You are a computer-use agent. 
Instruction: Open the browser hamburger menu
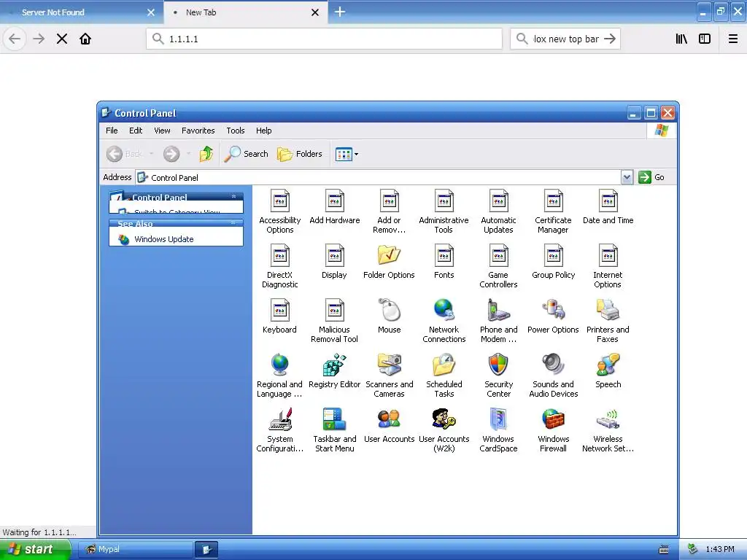(x=733, y=39)
